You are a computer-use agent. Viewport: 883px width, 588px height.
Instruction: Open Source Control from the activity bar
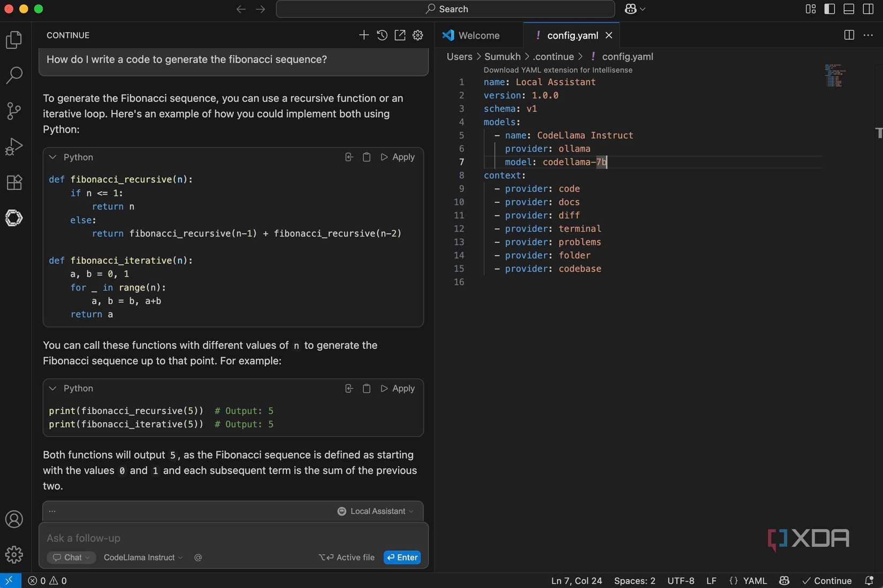(13, 111)
